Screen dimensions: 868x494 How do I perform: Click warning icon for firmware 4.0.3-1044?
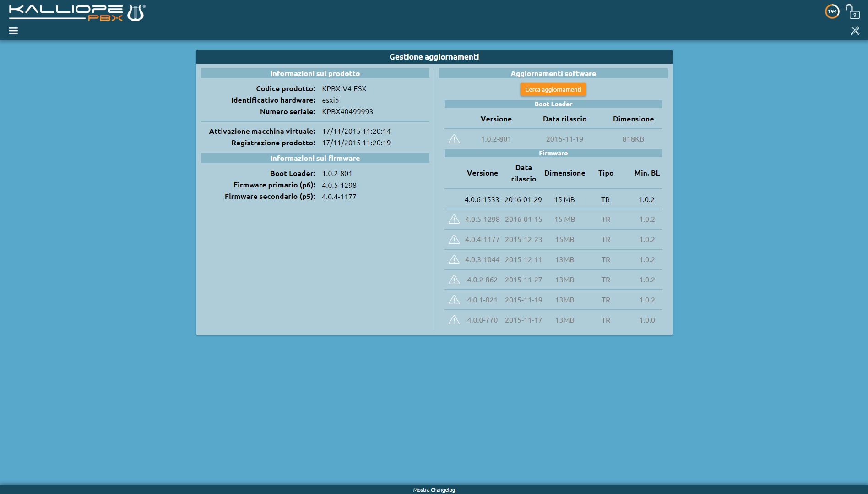click(454, 259)
